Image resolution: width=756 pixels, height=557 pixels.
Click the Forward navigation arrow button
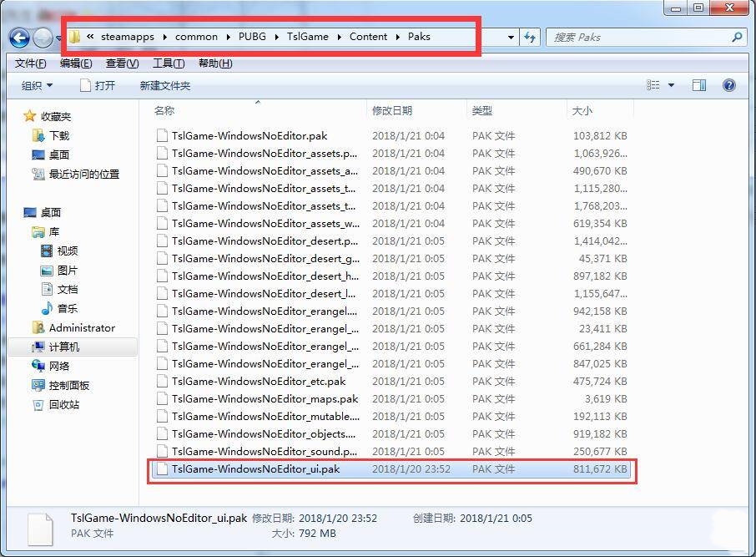[x=43, y=38]
